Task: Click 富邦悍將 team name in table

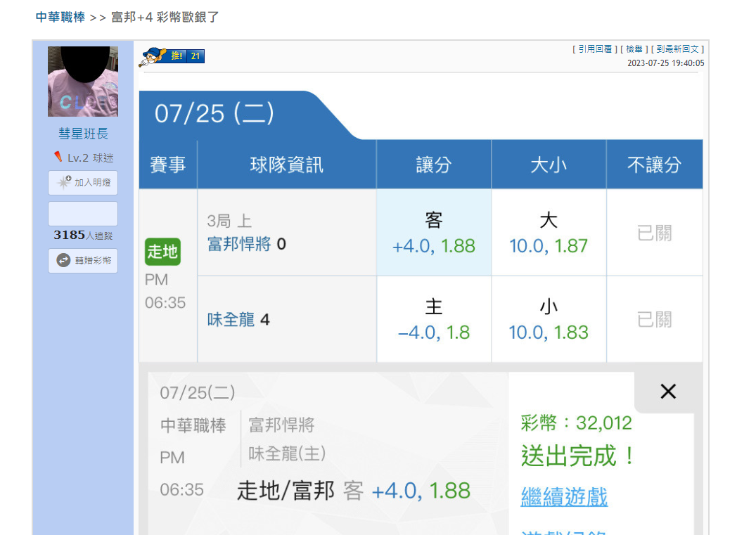Action: 239,244
